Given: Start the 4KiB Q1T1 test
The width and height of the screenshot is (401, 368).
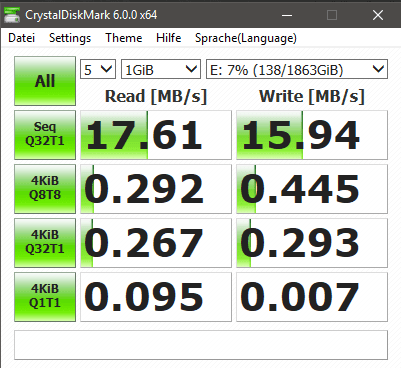Looking at the screenshot, I should click(x=45, y=297).
